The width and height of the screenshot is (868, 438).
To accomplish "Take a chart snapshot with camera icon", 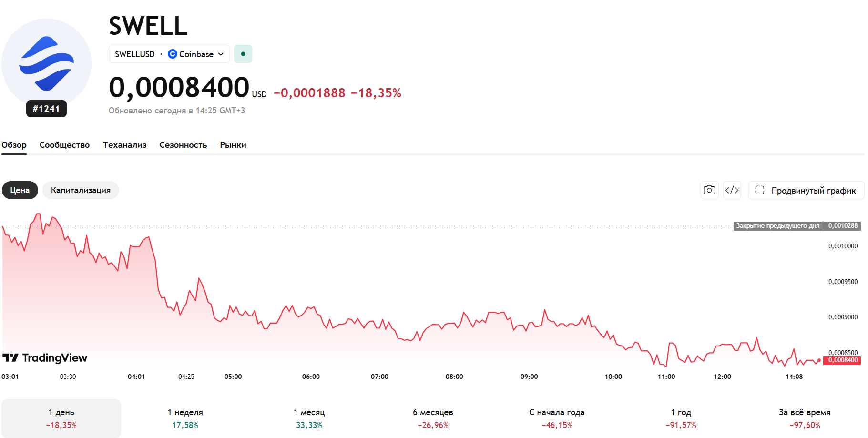I will pyautogui.click(x=709, y=190).
